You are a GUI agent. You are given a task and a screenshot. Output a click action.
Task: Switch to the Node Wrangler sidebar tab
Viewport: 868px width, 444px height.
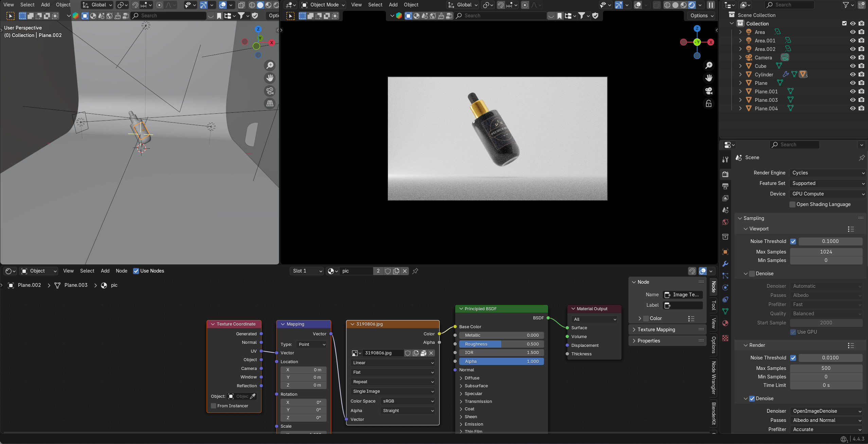[713, 378]
